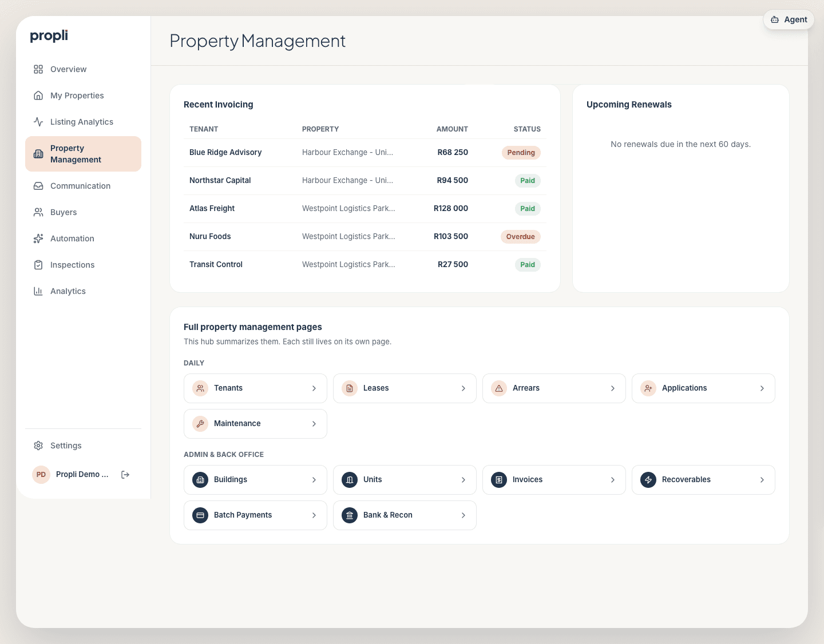Click the Applications card icon
Image resolution: width=824 pixels, height=644 pixels.
click(648, 388)
